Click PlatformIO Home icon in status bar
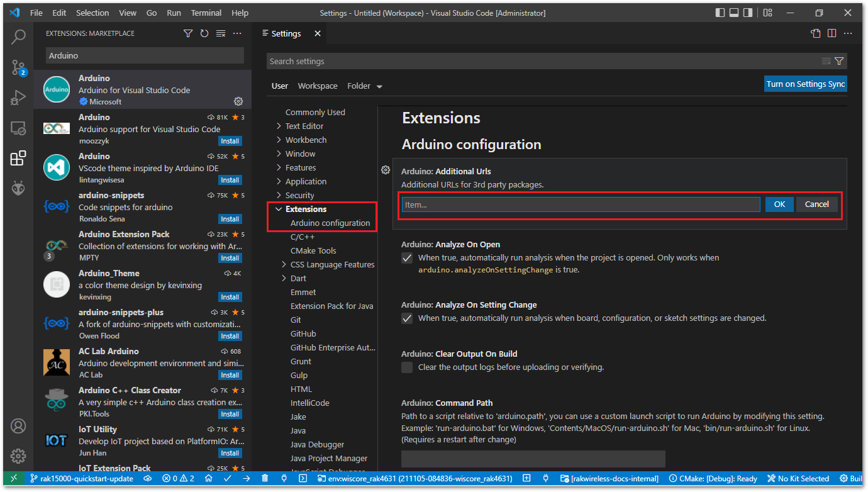The width and height of the screenshot is (868, 492). (208, 478)
